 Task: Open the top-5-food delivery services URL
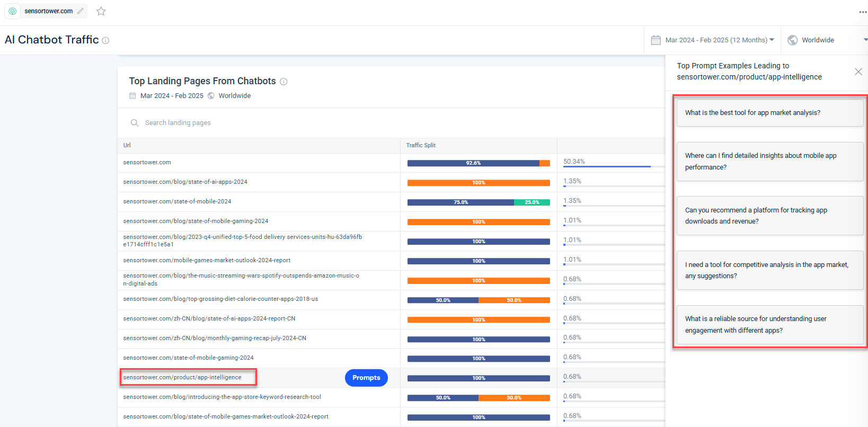(243, 241)
